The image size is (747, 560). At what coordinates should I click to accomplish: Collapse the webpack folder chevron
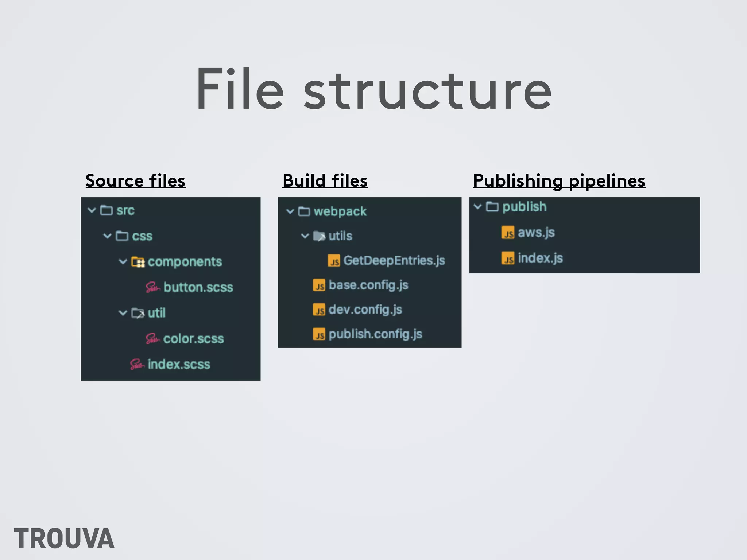point(290,211)
